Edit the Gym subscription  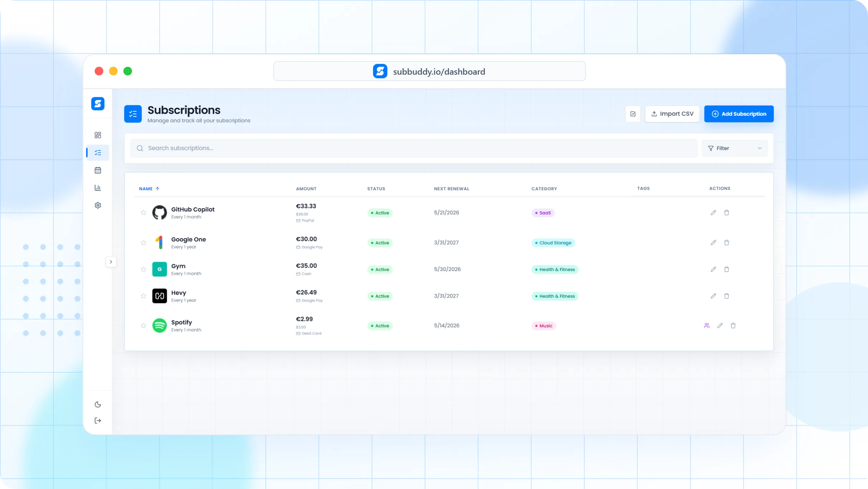click(x=713, y=269)
